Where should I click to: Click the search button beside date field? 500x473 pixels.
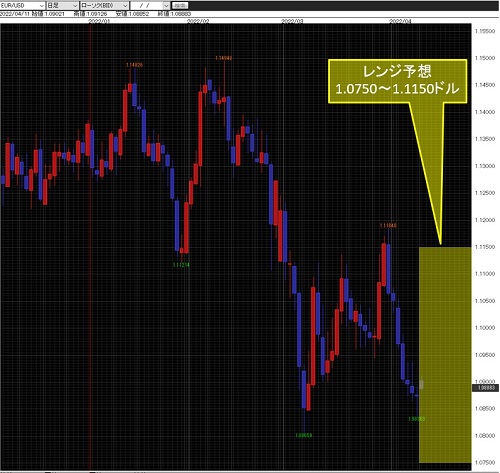tap(180, 5)
